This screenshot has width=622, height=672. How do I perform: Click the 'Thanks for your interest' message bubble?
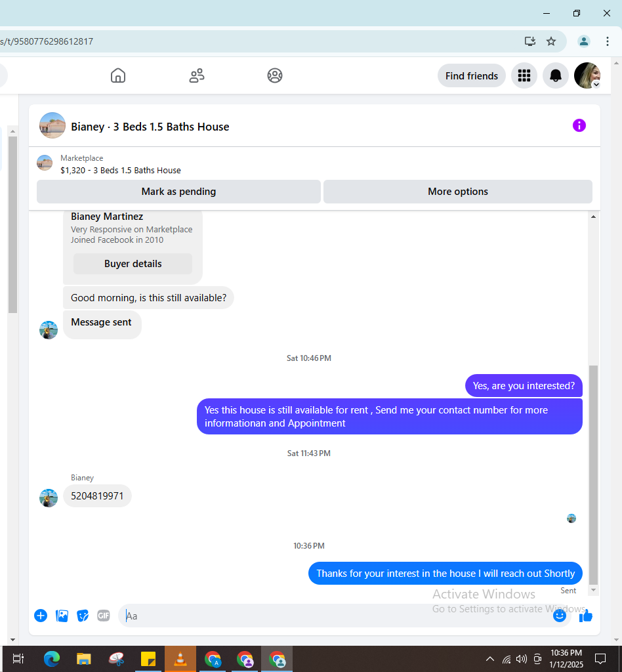[x=446, y=574]
